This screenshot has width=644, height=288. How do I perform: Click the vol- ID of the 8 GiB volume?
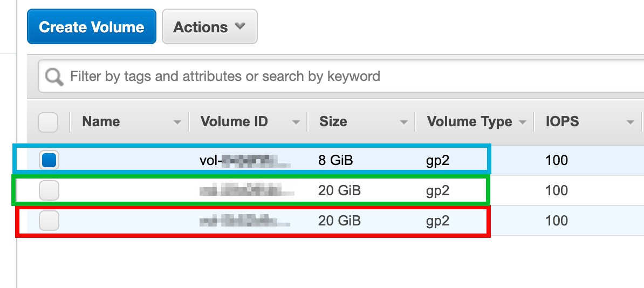coord(245,160)
